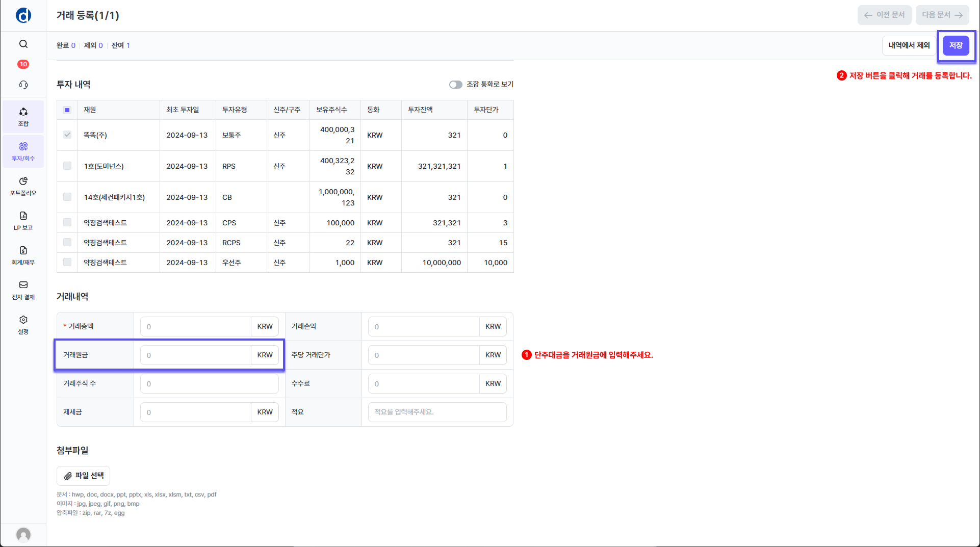Open 전자 결재 from the sidebar
The height and width of the screenshot is (547, 980).
23,290
